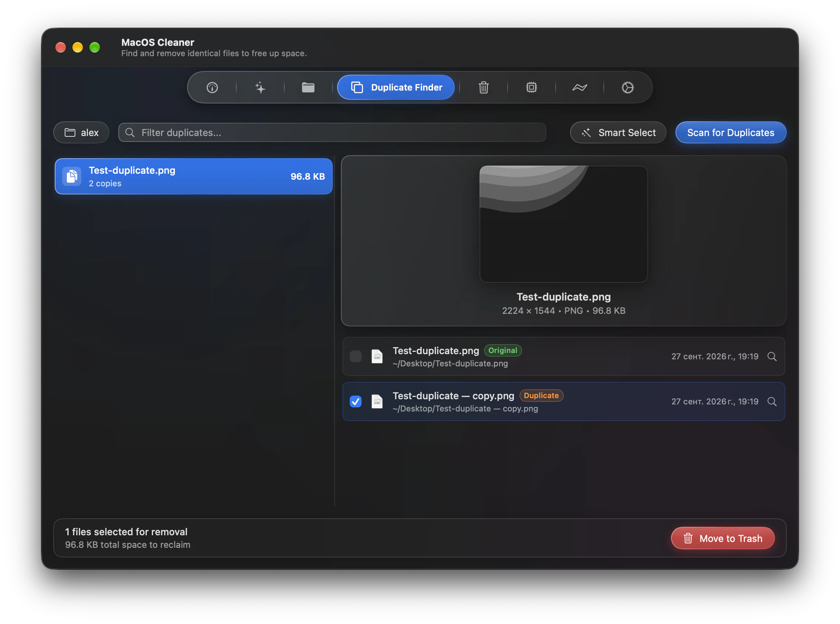Click the MacOS Cleaner window title
This screenshot has height=624, width=840.
coord(157,42)
